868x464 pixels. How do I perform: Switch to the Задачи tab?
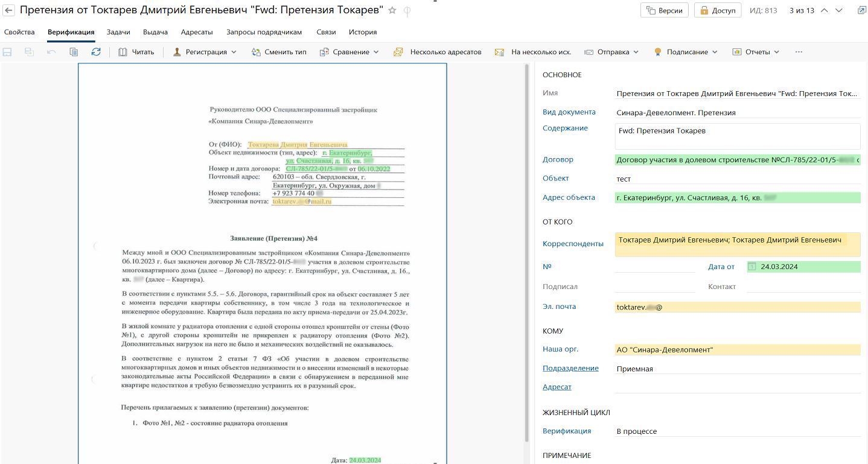(x=118, y=32)
